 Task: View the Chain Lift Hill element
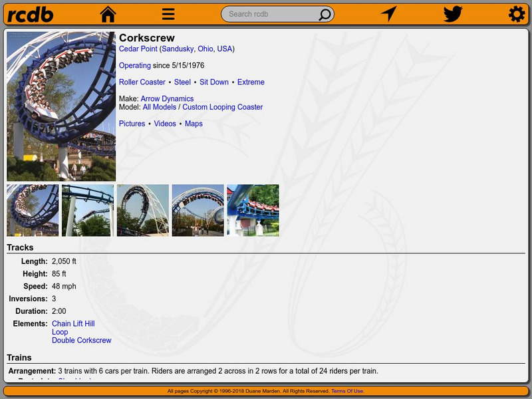pos(74,323)
